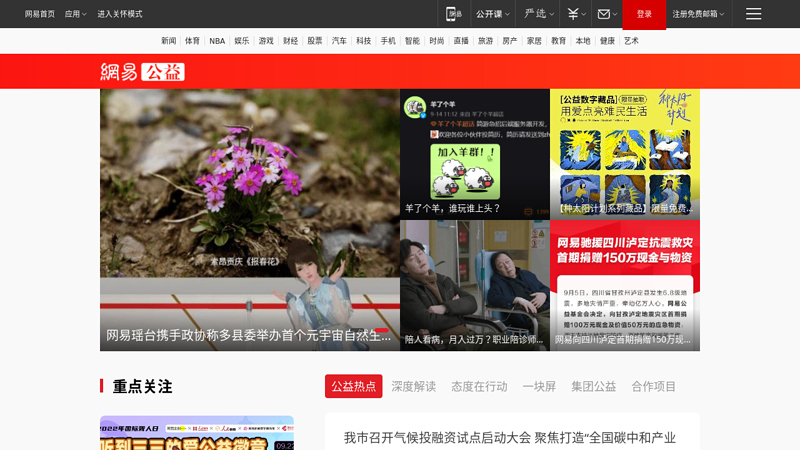Open the 科技 channel

(364, 41)
